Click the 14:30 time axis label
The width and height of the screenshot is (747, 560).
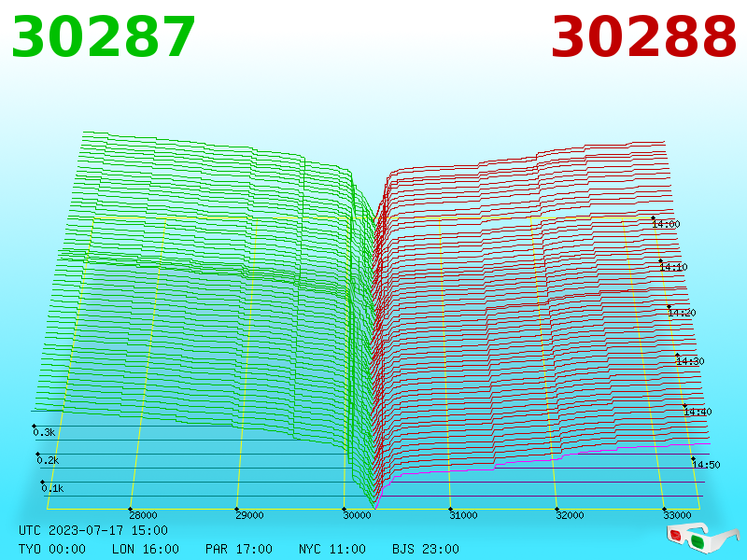(x=690, y=361)
